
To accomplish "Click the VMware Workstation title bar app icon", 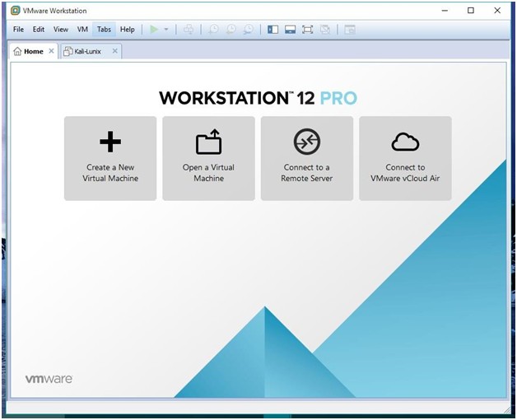I will pos(15,11).
